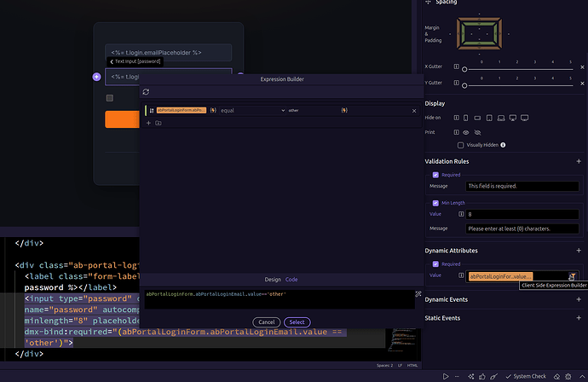Viewport: 588px width, 382px height.
Task: Hide element when printing (crossed eye icon)
Action: point(477,132)
